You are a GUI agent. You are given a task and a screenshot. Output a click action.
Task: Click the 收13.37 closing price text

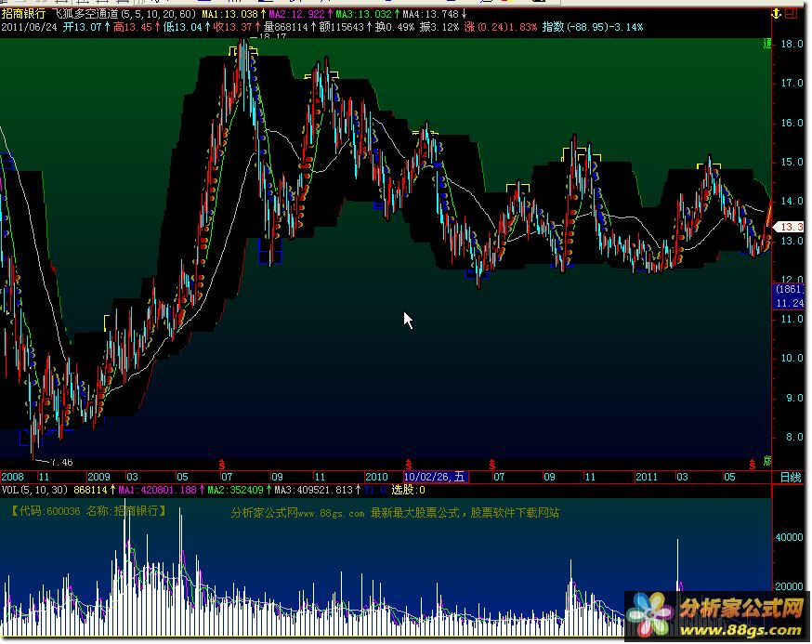[232, 27]
